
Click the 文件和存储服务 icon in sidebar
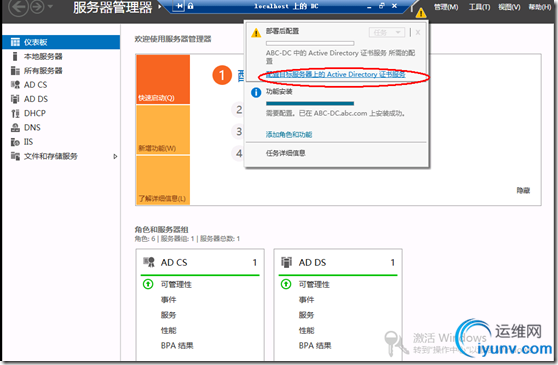click(15, 156)
